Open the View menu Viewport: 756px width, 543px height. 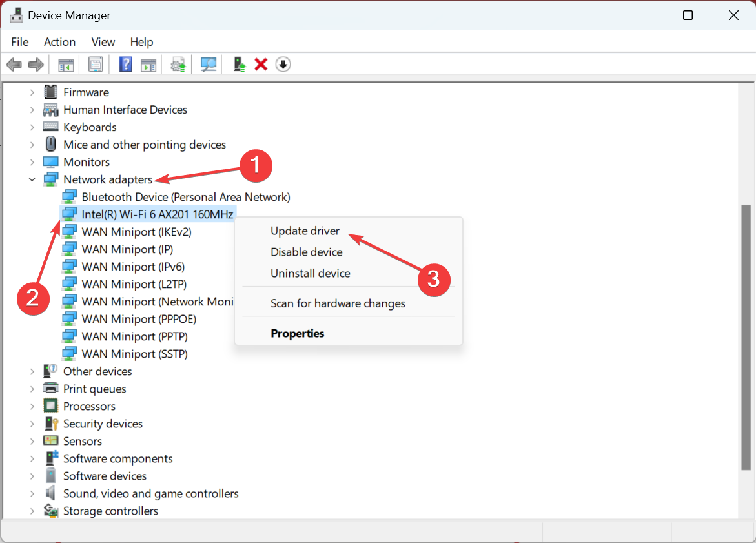click(x=103, y=42)
